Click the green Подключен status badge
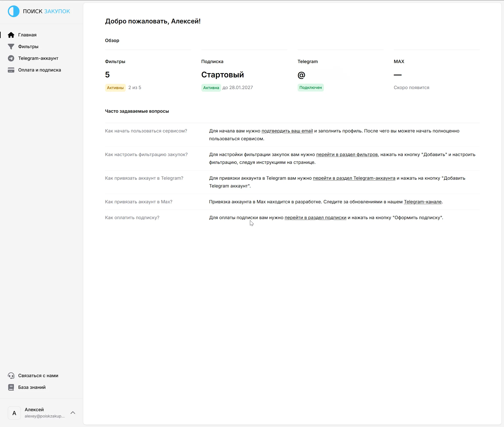The image size is (504, 427). coord(310,88)
